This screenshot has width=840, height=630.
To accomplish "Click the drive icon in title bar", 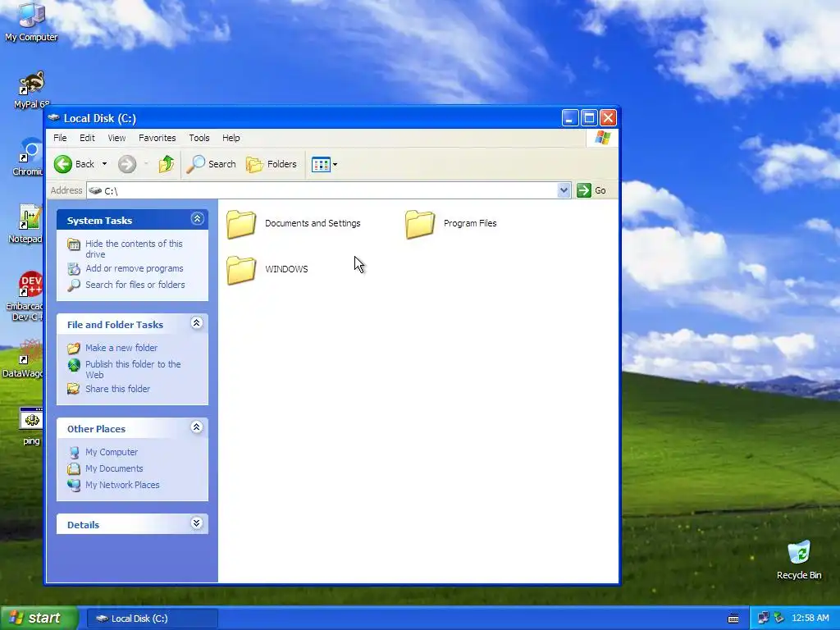I will coord(53,118).
